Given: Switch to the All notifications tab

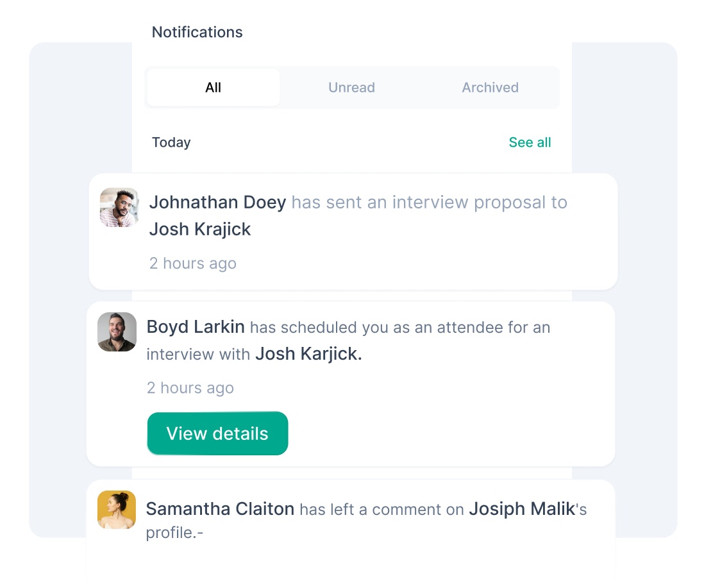Looking at the screenshot, I should 214,87.
